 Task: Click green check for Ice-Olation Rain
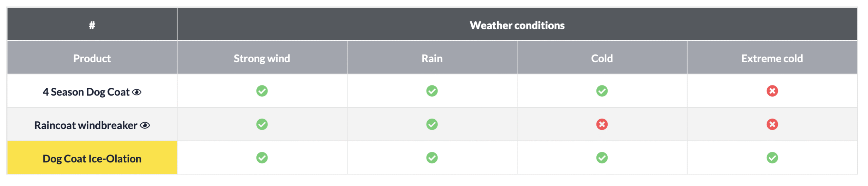click(x=432, y=158)
